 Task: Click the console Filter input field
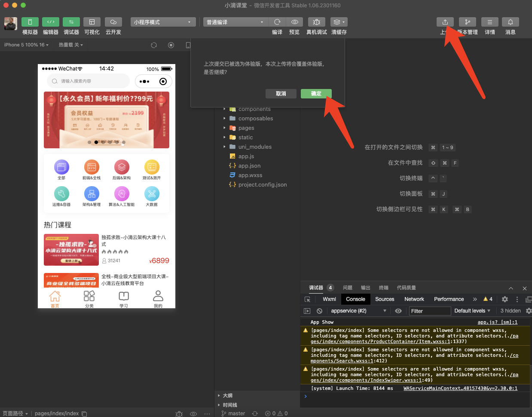coord(429,311)
